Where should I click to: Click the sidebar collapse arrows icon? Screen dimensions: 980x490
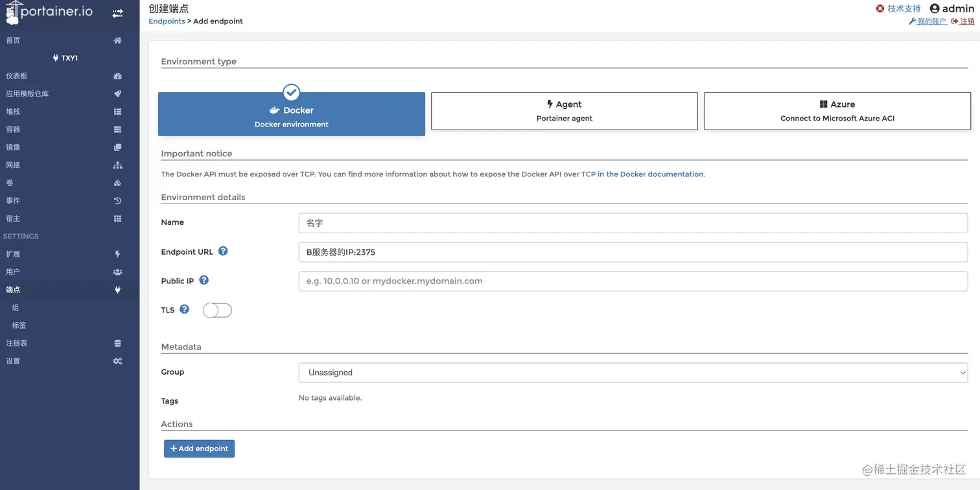[117, 13]
